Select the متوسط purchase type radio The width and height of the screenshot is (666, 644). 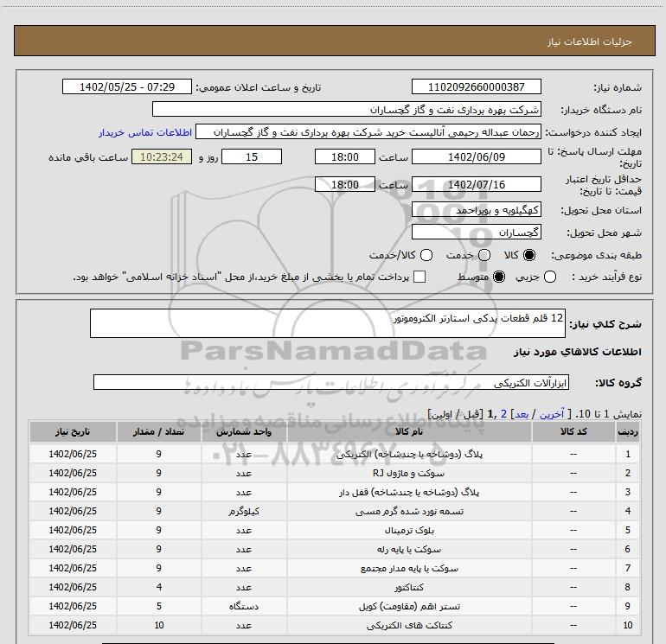point(499,277)
